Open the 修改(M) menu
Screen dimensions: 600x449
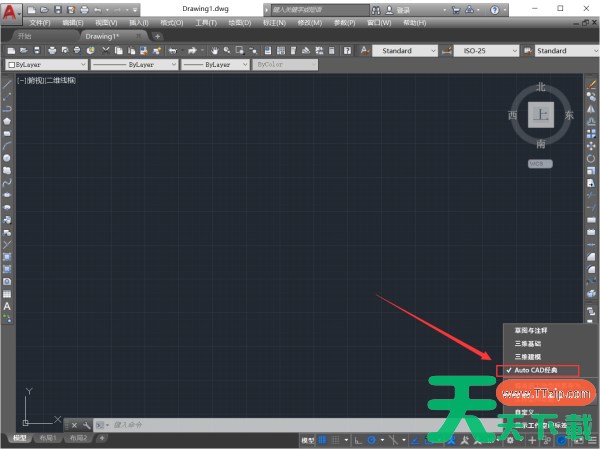(x=310, y=23)
